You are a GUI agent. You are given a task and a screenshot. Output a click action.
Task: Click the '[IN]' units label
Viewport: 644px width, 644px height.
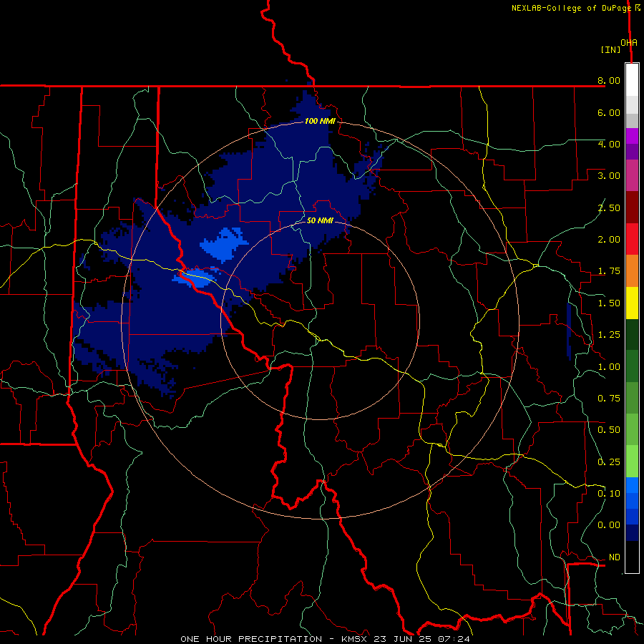610,49
